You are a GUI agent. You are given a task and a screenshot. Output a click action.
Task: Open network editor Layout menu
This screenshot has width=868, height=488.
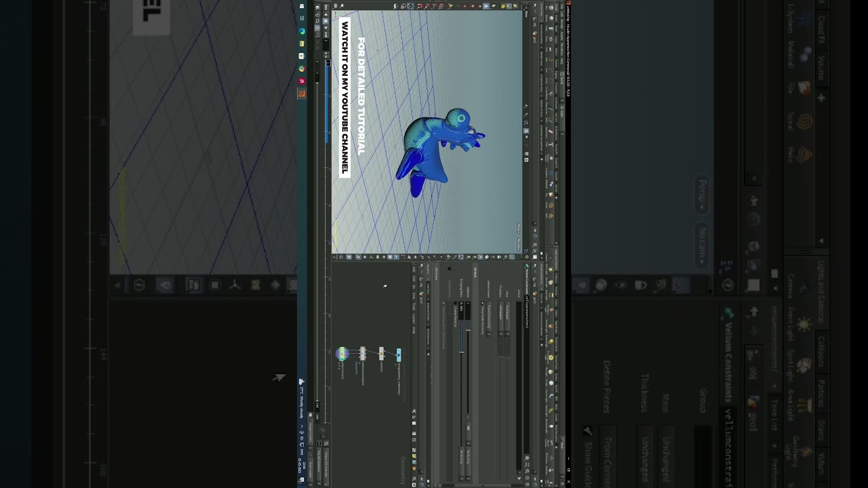click(x=414, y=319)
